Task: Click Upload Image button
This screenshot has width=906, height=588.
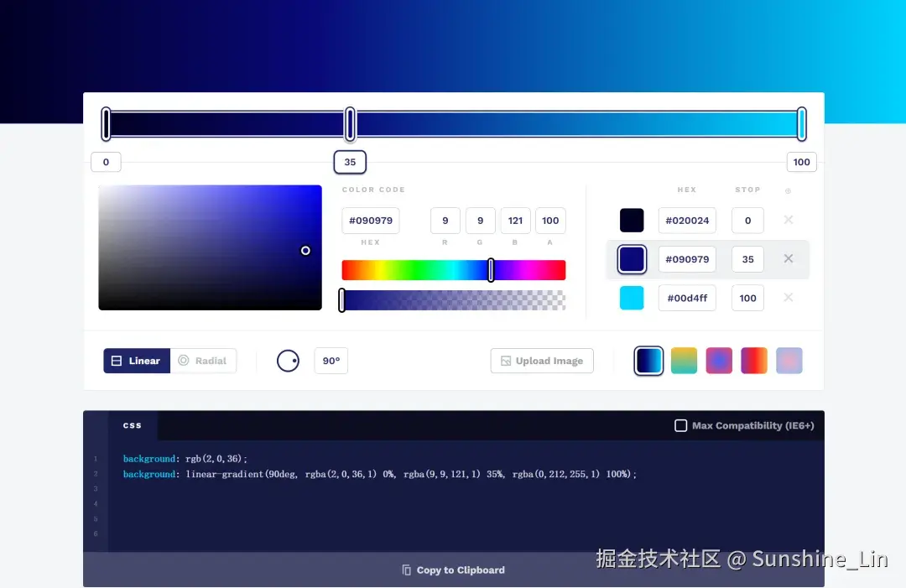Action: pos(541,361)
